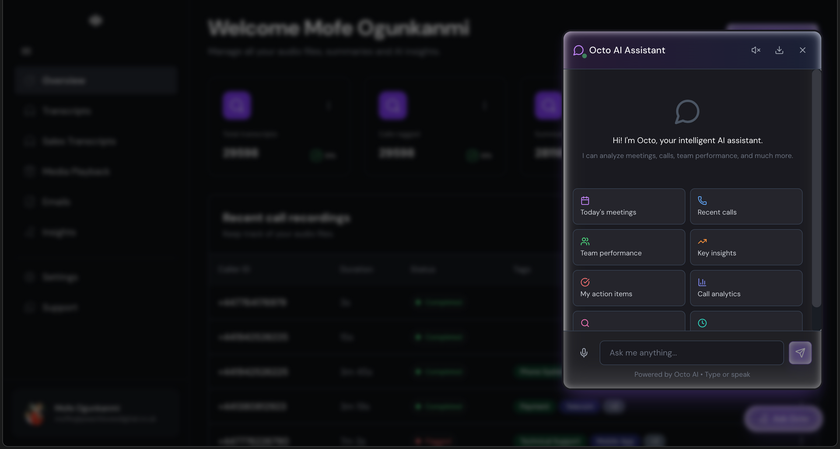Click the first purple stat card icon
Screen dimensions: 840x449
pyautogui.click(x=237, y=105)
